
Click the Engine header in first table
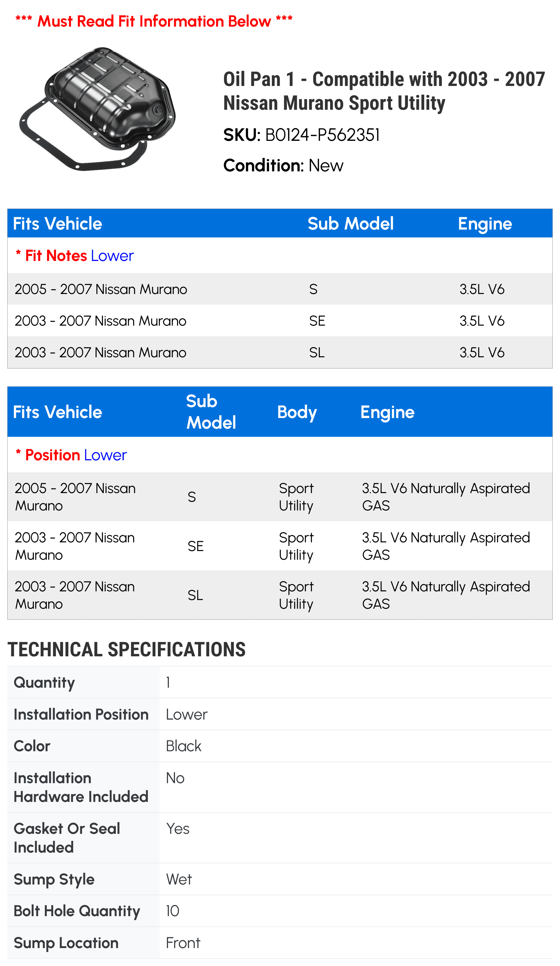click(x=485, y=223)
